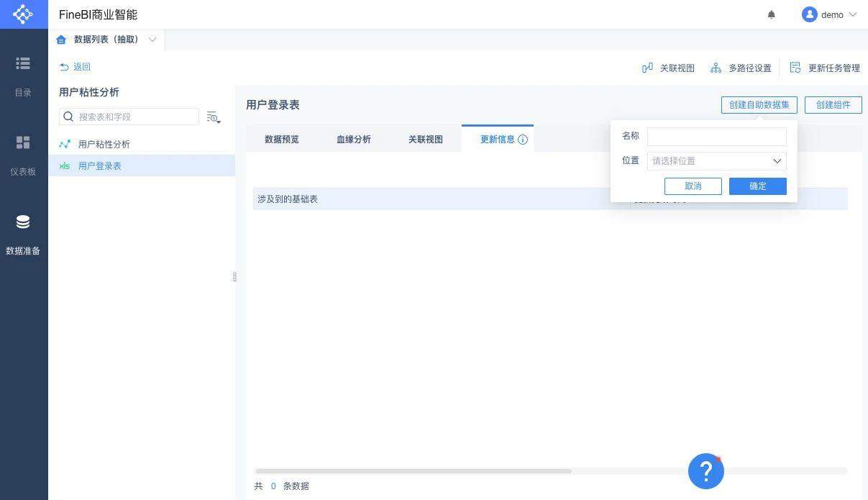868x500 pixels.
Task: Go back using 返回 link
Action: tap(75, 67)
